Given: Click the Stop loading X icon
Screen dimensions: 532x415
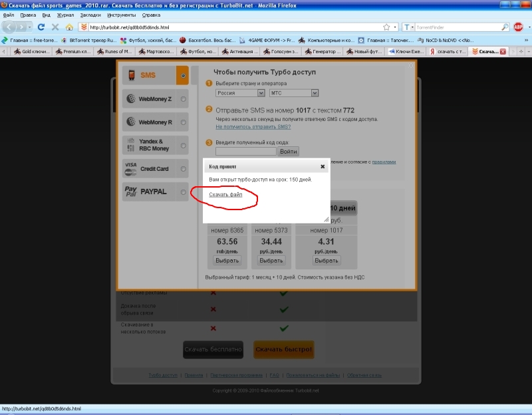Looking at the screenshot, I should coord(55,27).
